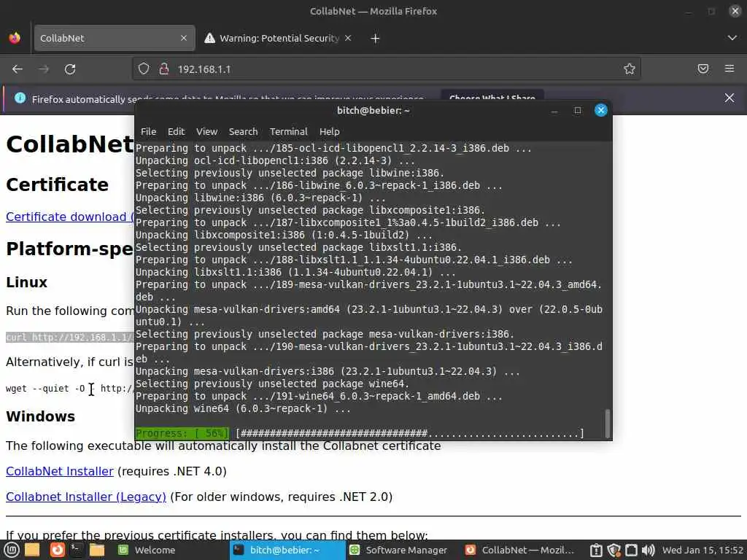Click the terminal Progress 56% bar
This screenshot has width=747, height=560.
[360, 433]
